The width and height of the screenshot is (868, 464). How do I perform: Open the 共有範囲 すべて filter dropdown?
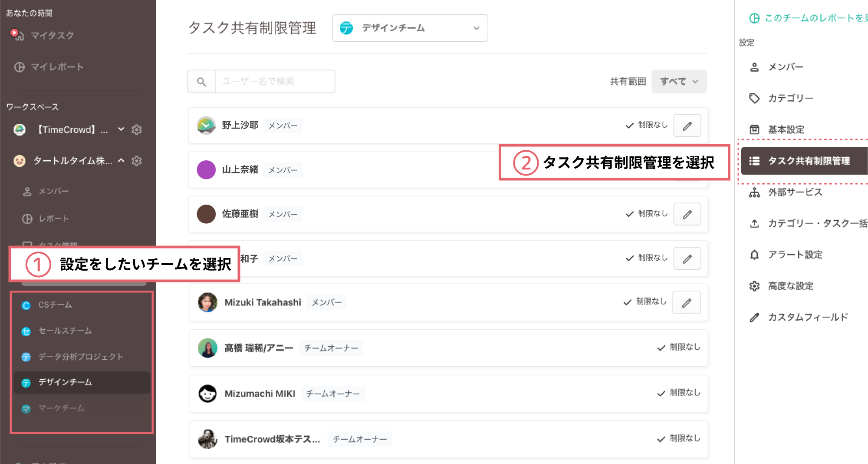pos(679,82)
